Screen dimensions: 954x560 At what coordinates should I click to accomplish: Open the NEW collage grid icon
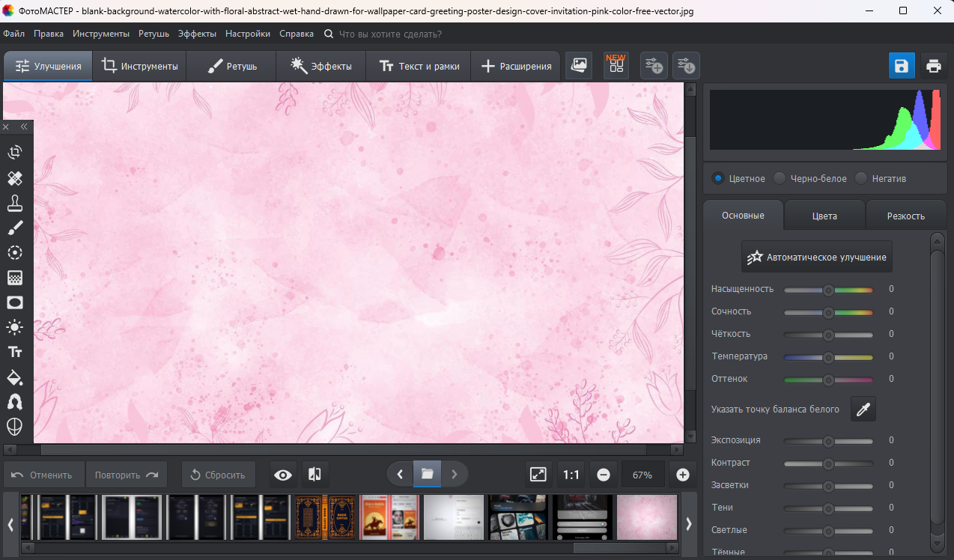(616, 65)
